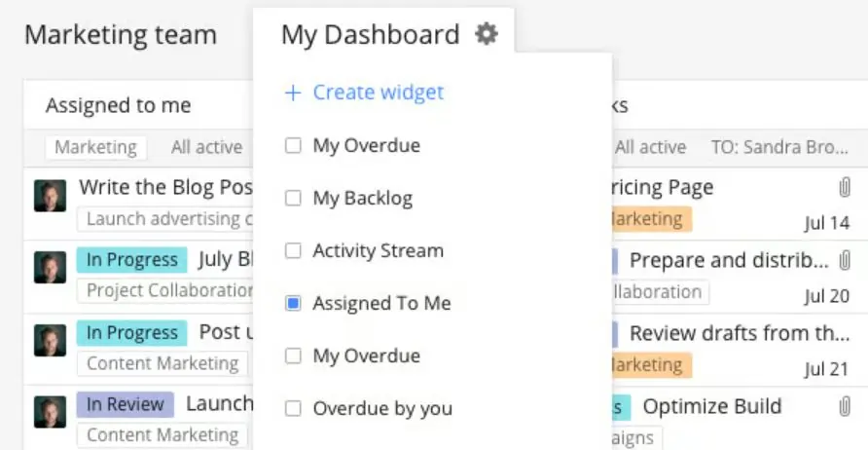Enable the My Backlog widget checkbox
Image resolution: width=868 pixels, height=450 pixels.
coord(293,199)
